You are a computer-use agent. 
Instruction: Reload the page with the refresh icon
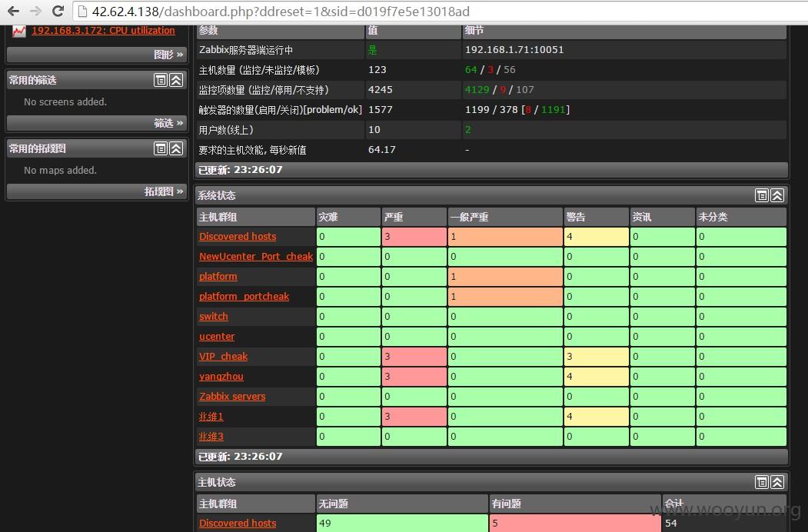pos(58,11)
